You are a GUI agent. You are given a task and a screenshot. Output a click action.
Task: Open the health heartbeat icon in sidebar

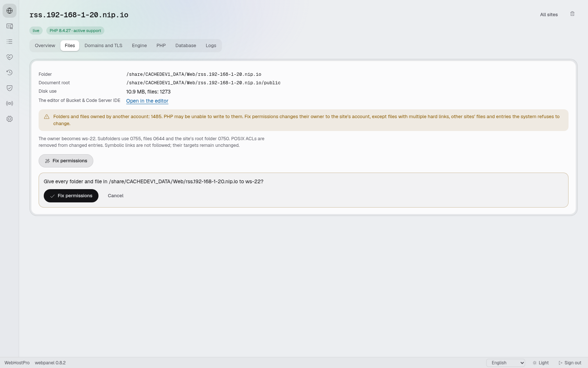click(10, 57)
